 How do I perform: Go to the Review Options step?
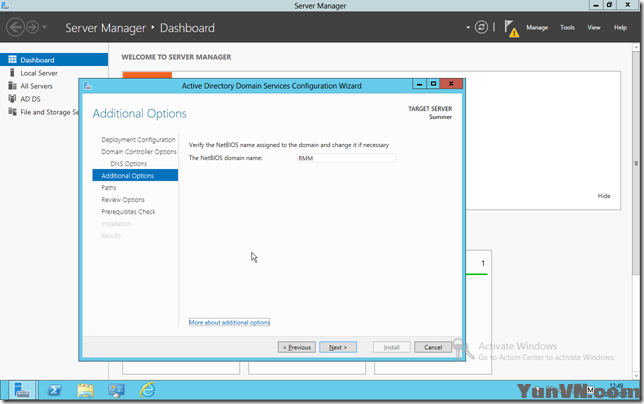pyautogui.click(x=123, y=200)
